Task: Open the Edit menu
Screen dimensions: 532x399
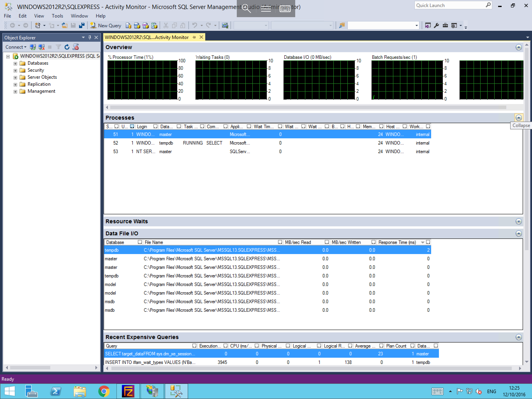Action: [x=22, y=16]
